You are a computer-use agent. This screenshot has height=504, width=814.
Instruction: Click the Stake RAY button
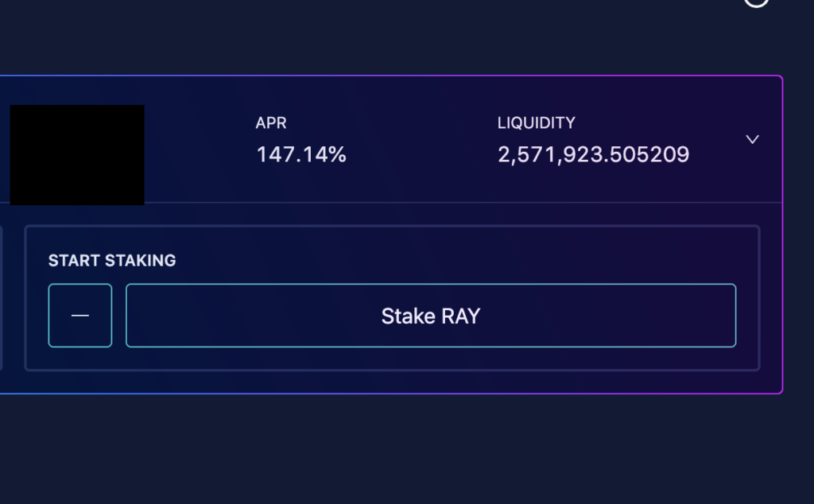coord(431,316)
